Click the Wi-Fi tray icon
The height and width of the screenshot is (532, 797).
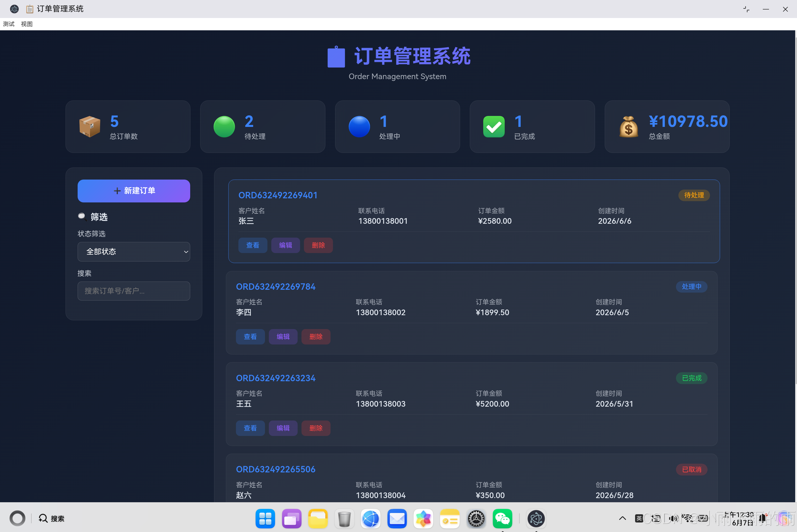pos(688,518)
